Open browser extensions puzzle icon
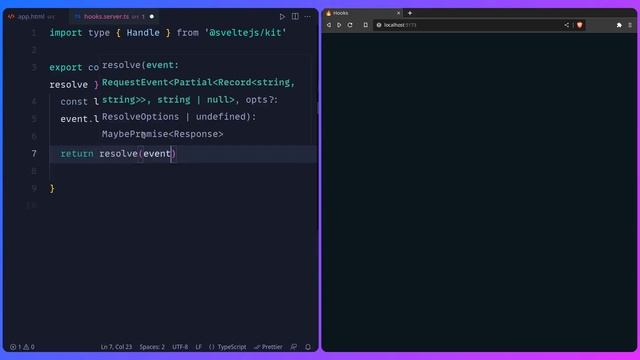This screenshot has width=640, height=360. [x=619, y=25]
